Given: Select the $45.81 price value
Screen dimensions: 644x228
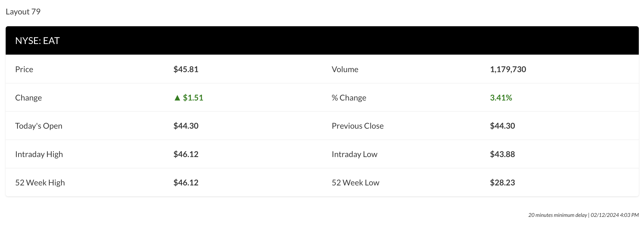Looking at the screenshot, I should 186,69.
